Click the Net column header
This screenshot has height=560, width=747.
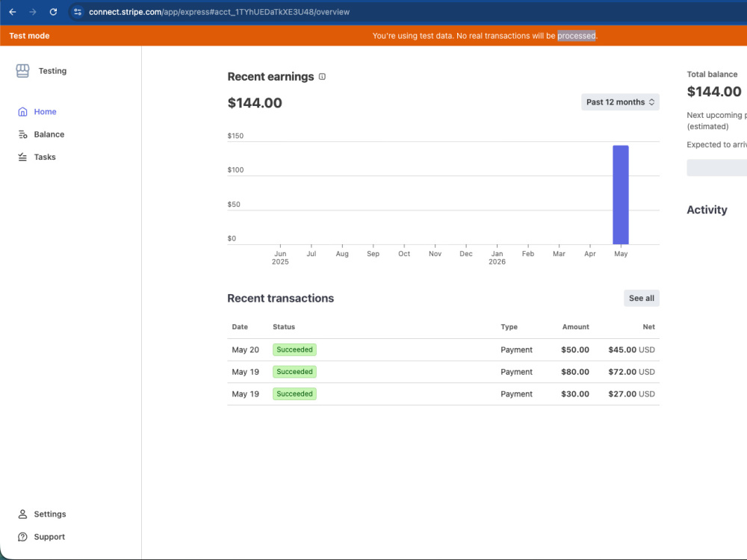648,327
